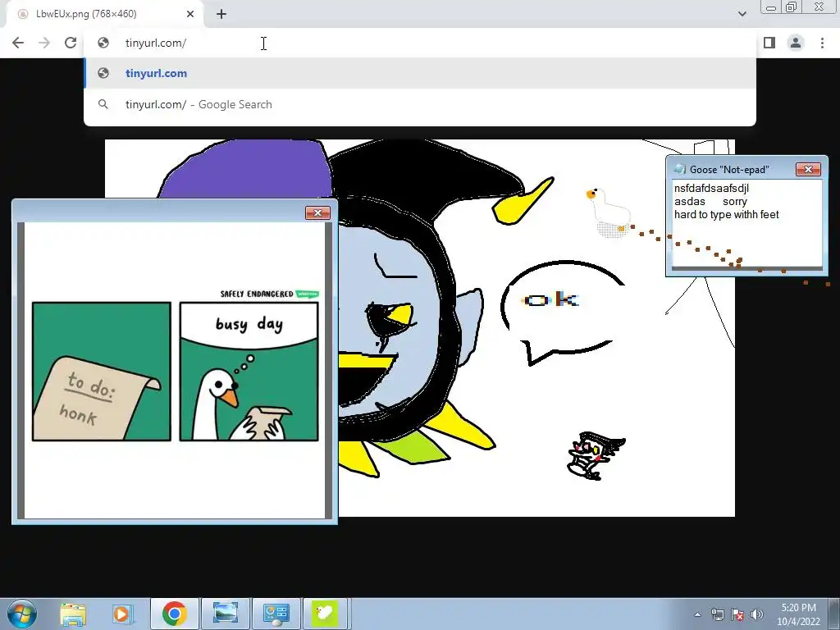Click the 'to do: honk' comic panel
The width and height of the screenshot is (840, 630).
102,372
